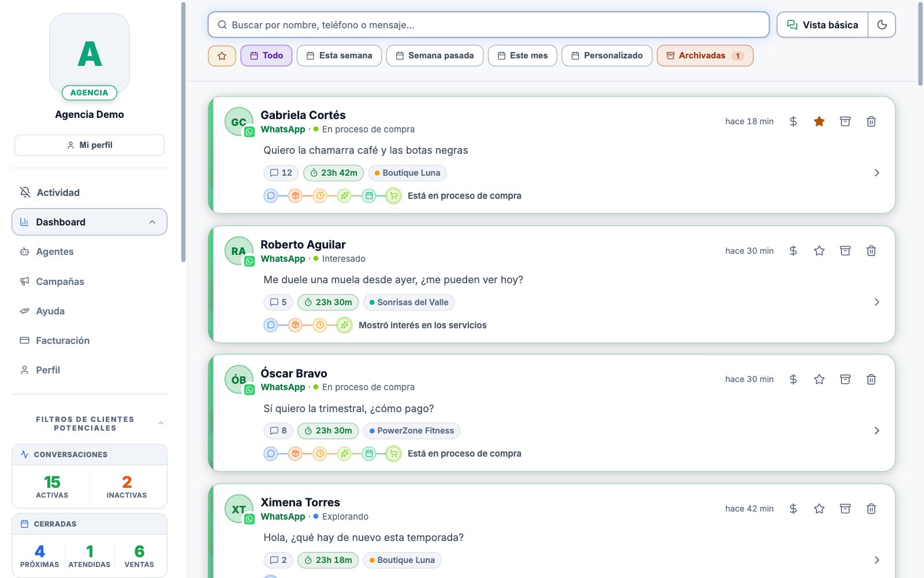Delete the Gabriela Cortés conversation
The height and width of the screenshot is (578, 924).
(x=871, y=121)
